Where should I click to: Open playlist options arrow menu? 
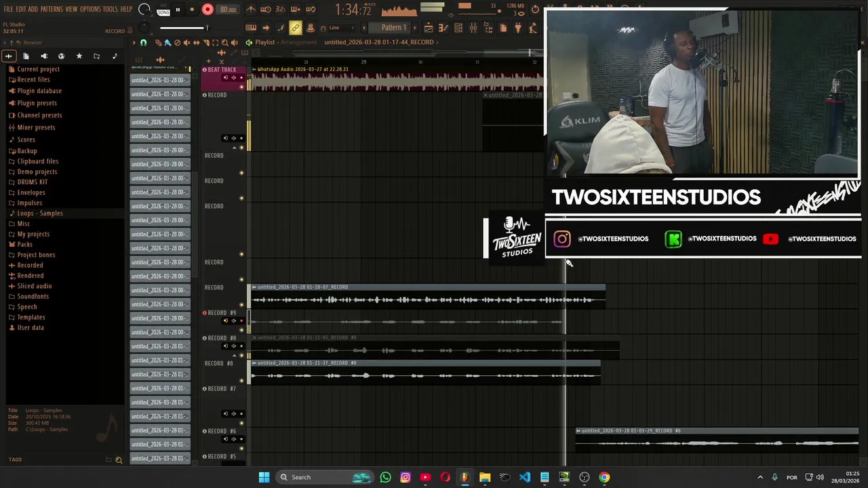coord(134,42)
